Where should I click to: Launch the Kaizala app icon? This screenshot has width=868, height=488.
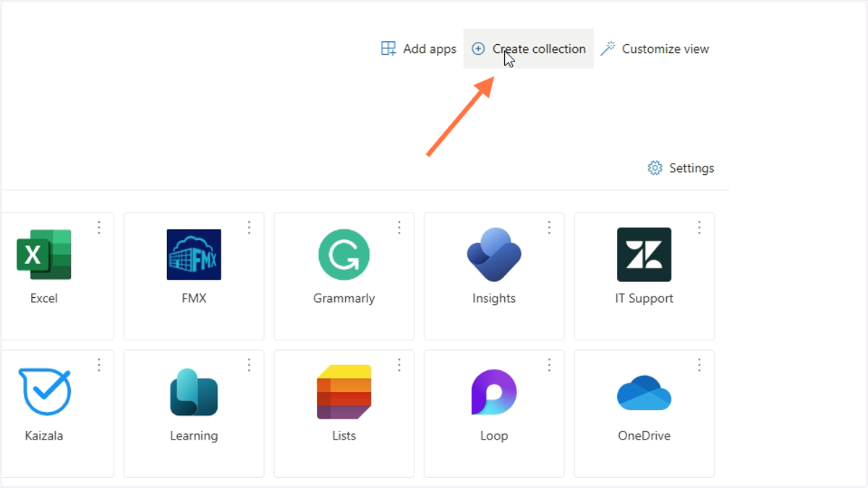pos(44,392)
